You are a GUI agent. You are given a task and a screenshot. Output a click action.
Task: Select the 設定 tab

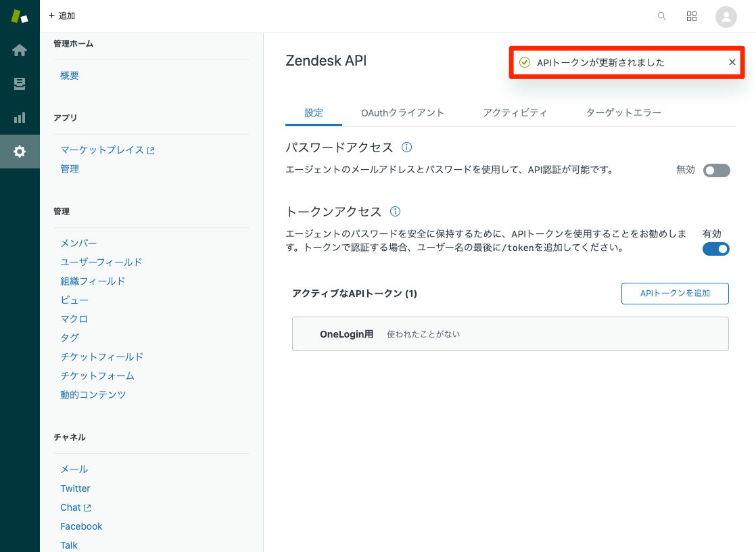pyautogui.click(x=313, y=113)
